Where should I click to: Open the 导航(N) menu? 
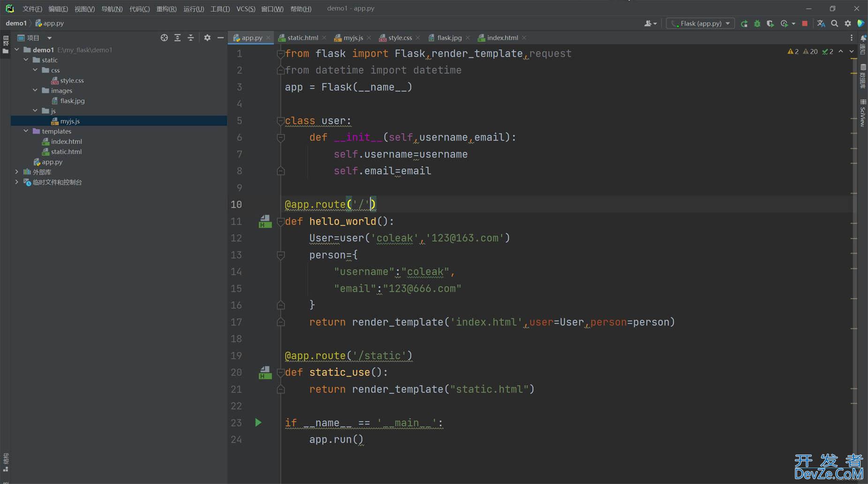pos(112,9)
